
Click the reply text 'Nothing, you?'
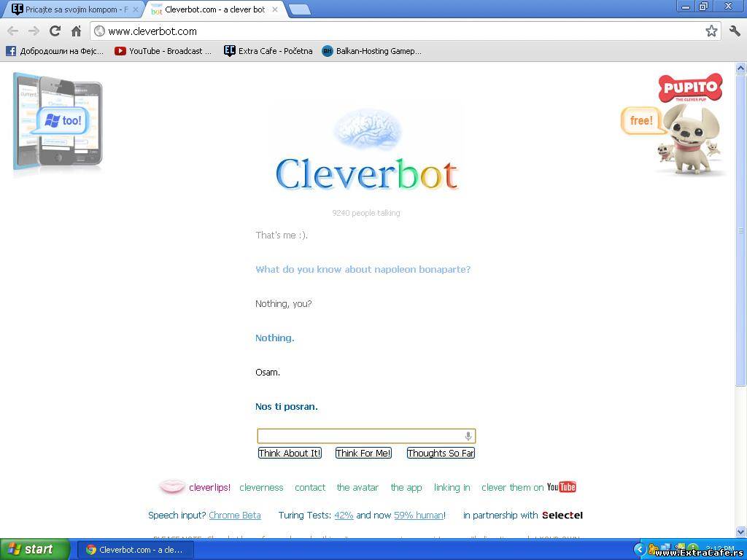(x=284, y=304)
